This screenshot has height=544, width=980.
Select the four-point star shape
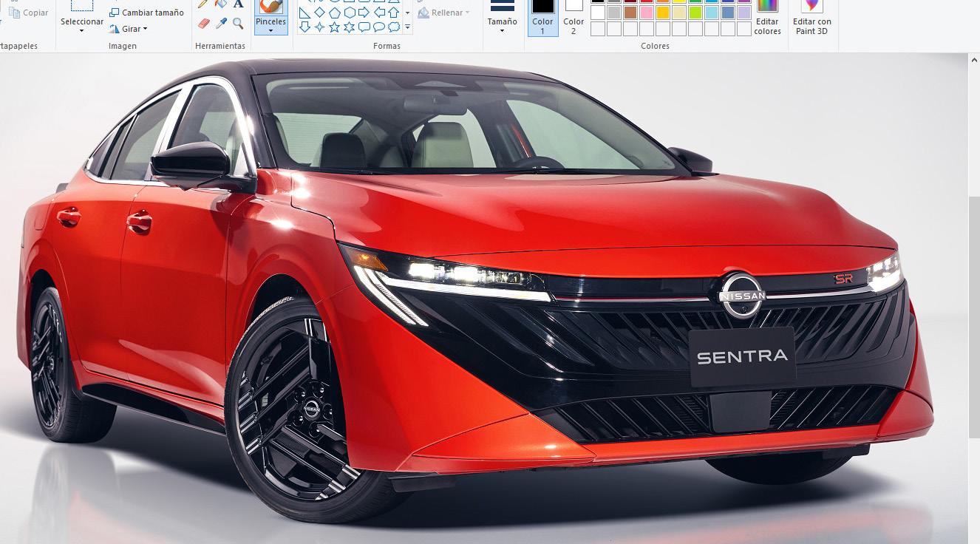pos(319,27)
